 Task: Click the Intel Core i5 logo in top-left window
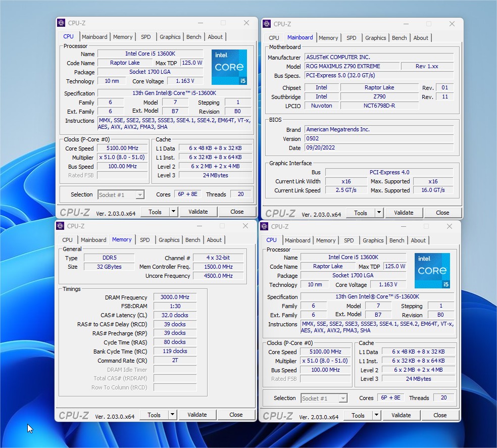pyautogui.click(x=229, y=67)
